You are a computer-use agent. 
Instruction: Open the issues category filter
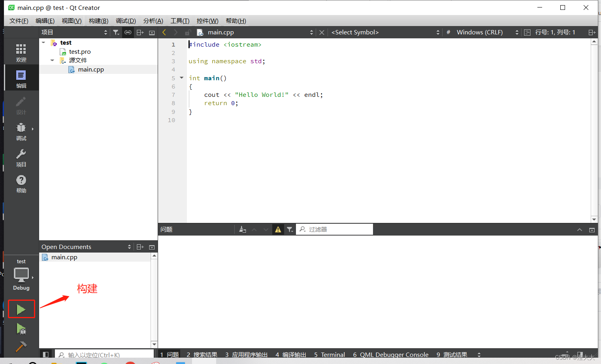click(x=290, y=230)
